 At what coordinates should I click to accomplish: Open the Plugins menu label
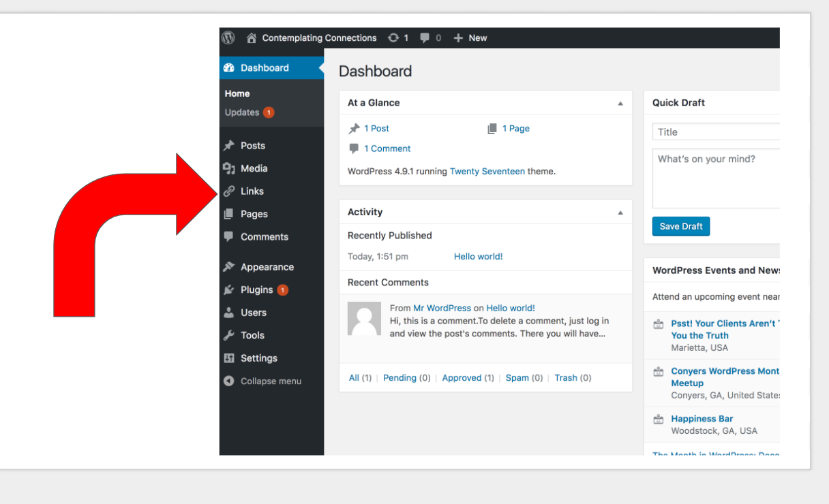(x=257, y=290)
